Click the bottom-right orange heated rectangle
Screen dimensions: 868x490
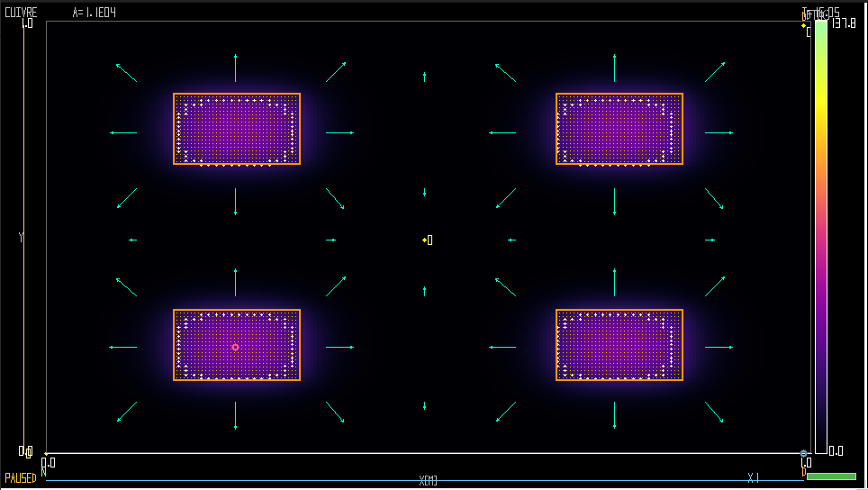619,345
